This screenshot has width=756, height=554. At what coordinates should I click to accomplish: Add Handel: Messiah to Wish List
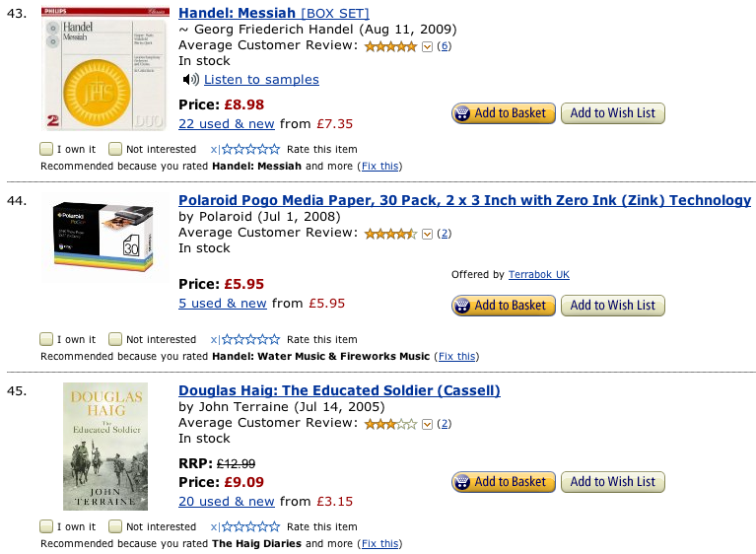coord(612,113)
